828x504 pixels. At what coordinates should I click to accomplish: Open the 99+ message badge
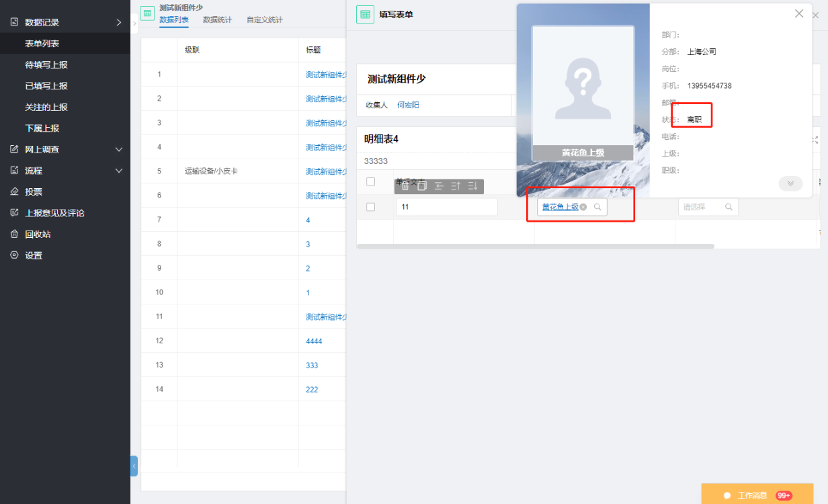coord(784,495)
